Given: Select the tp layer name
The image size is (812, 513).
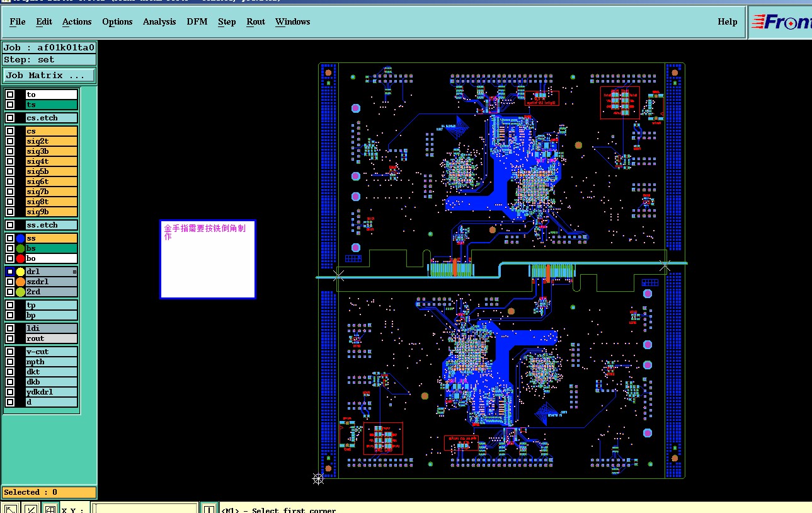Looking at the screenshot, I should pos(51,305).
